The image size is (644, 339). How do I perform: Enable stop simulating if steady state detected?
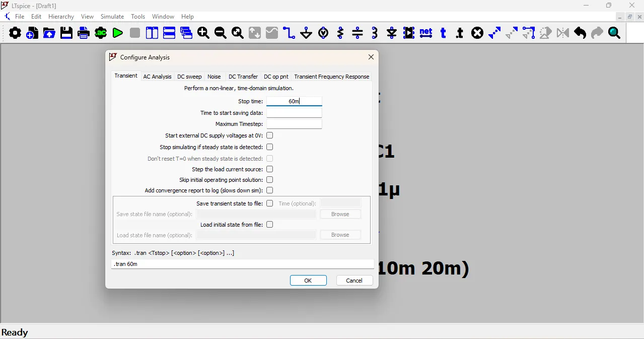(270, 147)
